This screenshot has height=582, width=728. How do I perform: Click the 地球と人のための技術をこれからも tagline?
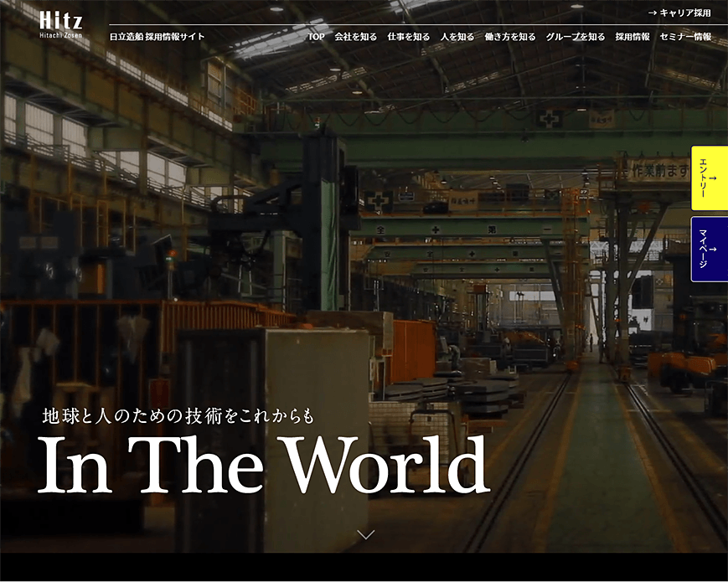click(178, 415)
